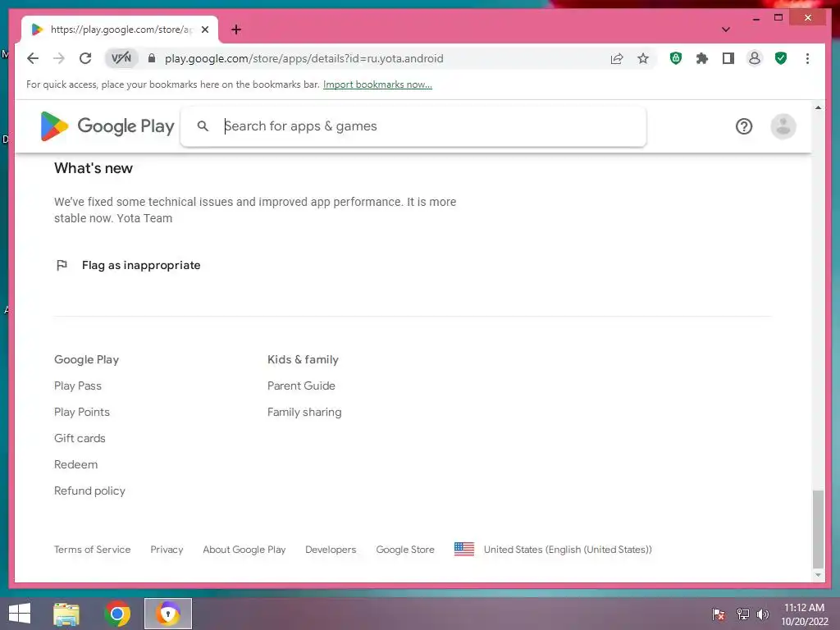Click the padlock site info icon
The width and height of the screenshot is (840, 630).
(x=152, y=58)
